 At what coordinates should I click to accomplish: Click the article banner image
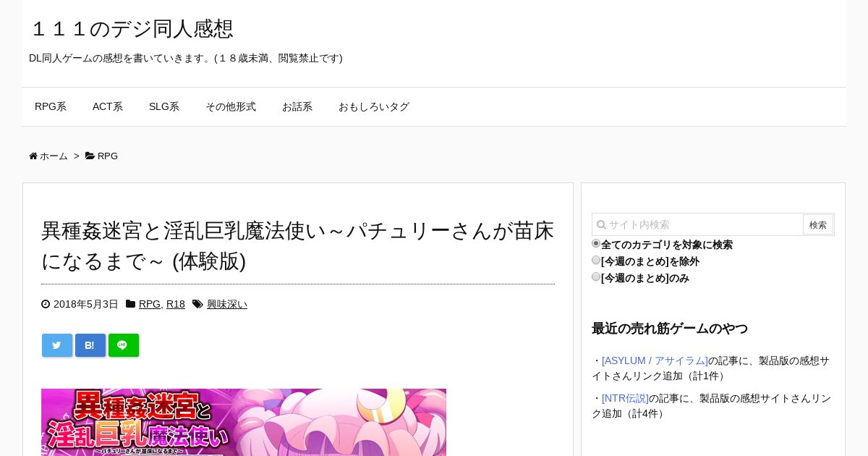(x=244, y=422)
